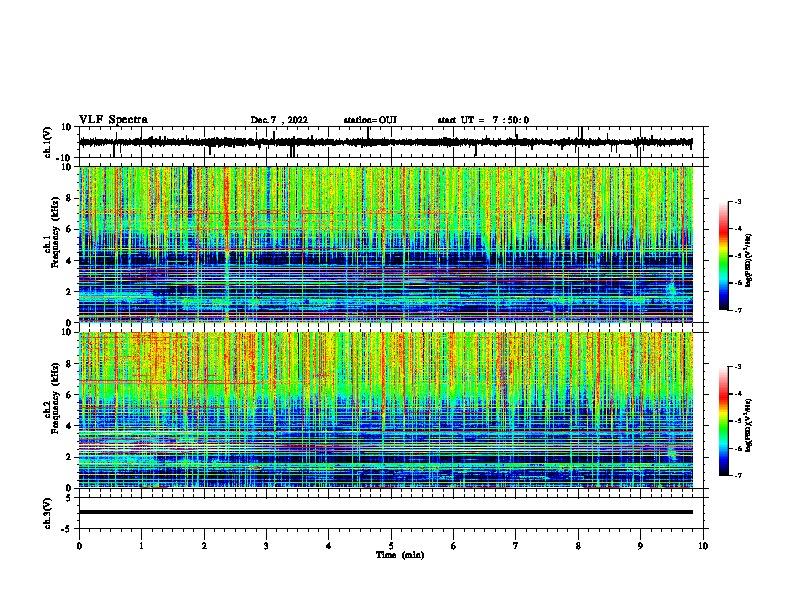Click the ch.2 spectrogram color bar

pyautogui.click(x=724, y=421)
